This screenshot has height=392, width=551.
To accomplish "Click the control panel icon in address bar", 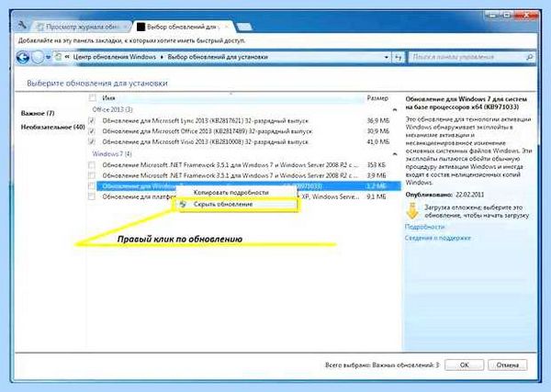I will 59,57.
